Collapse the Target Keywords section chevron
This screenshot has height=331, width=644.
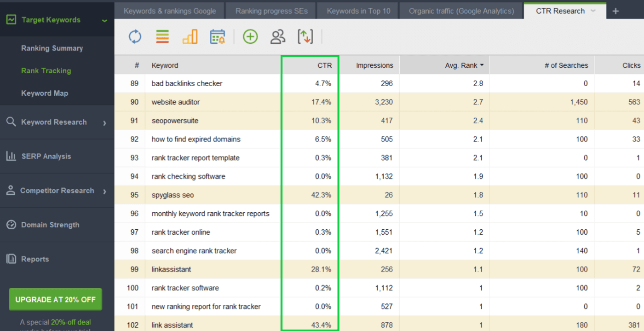104,20
